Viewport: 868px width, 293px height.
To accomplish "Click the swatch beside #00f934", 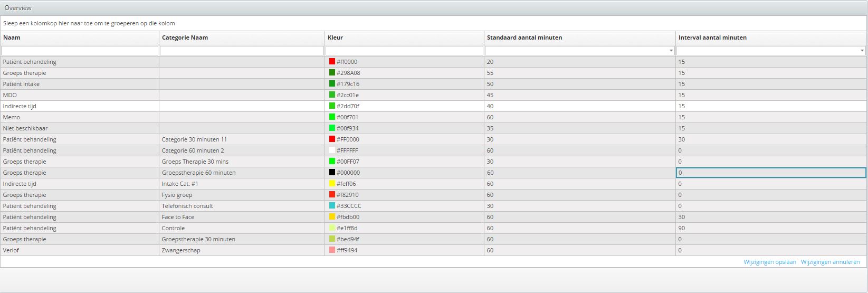I will click(332, 128).
